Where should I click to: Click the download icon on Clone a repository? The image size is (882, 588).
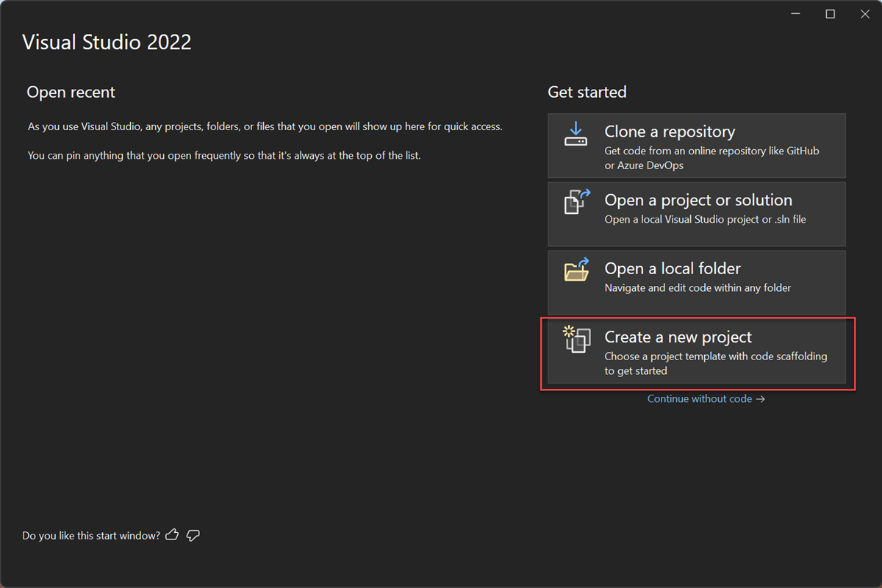(x=576, y=136)
